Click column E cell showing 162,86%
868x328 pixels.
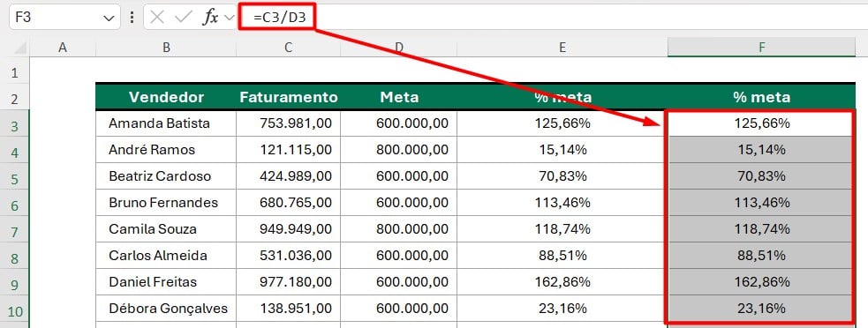pyautogui.click(x=562, y=282)
